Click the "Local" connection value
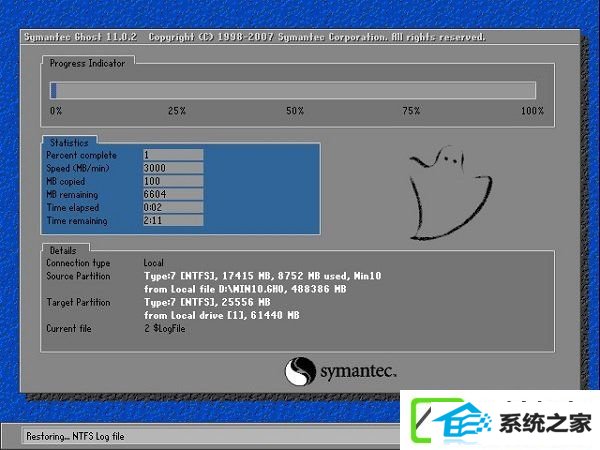Viewport: 600px width, 450px height. point(154,263)
